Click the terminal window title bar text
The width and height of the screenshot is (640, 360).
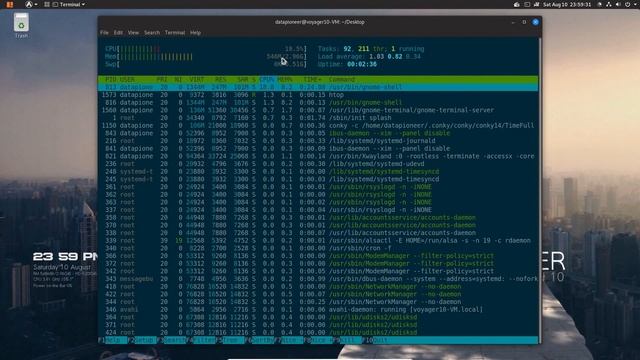point(320,22)
